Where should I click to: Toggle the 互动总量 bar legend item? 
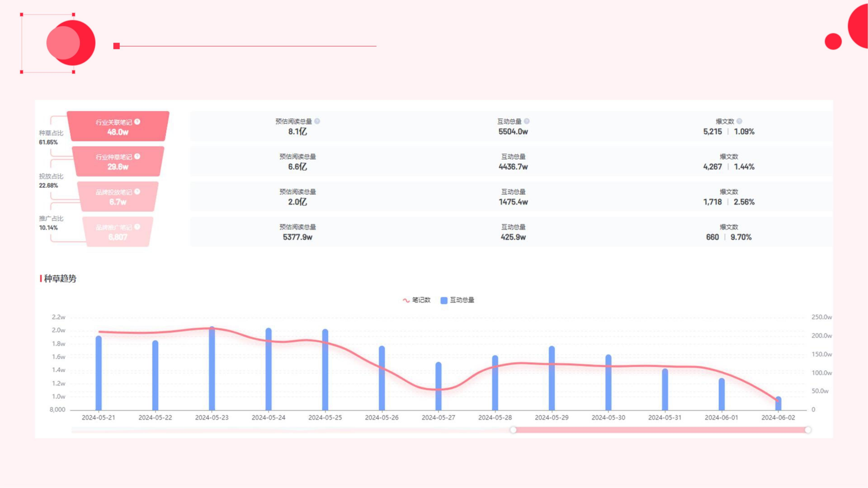[457, 300]
